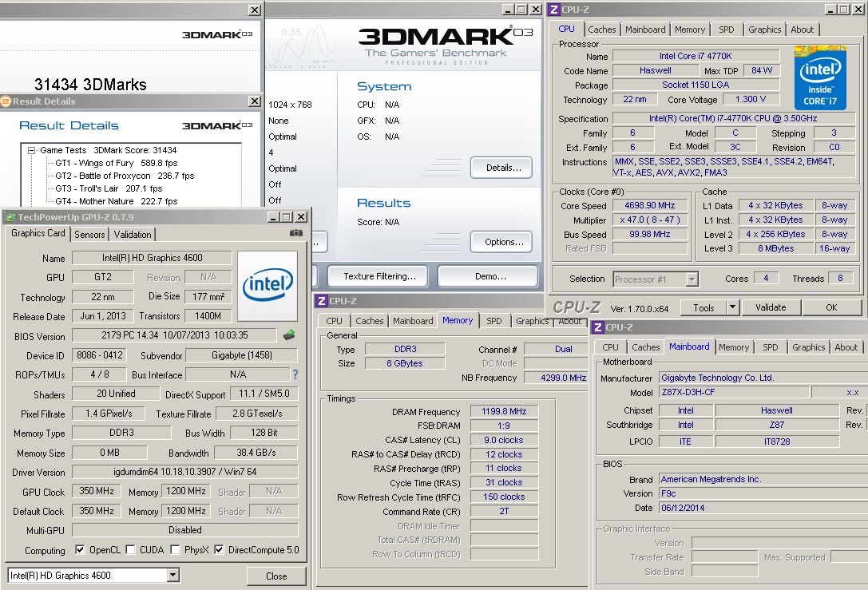The image size is (868, 590).
Task: Click the BIOS save chip icon in GPU-Z
Action: (289, 335)
